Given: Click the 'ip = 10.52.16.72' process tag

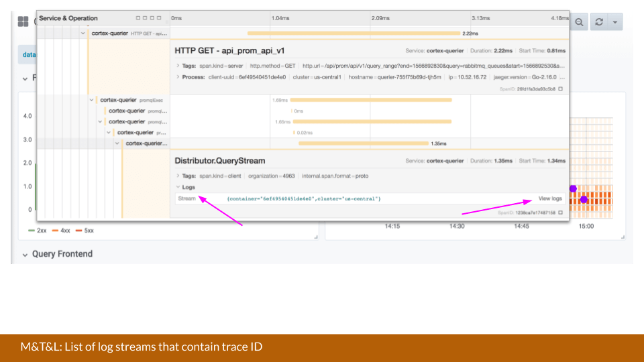Looking at the screenshot, I should click(x=468, y=76).
